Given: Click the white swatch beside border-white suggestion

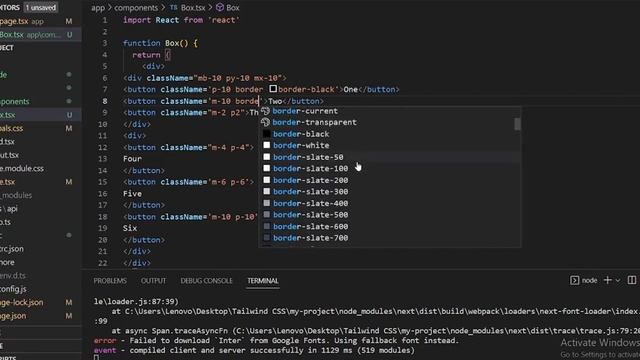Looking at the screenshot, I should point(267,145).
